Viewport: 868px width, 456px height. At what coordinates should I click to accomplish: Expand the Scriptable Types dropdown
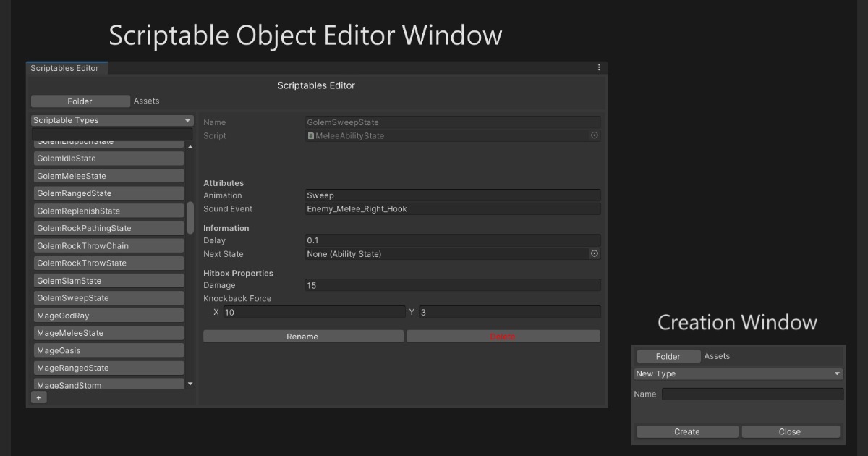[x=112, y=121]
